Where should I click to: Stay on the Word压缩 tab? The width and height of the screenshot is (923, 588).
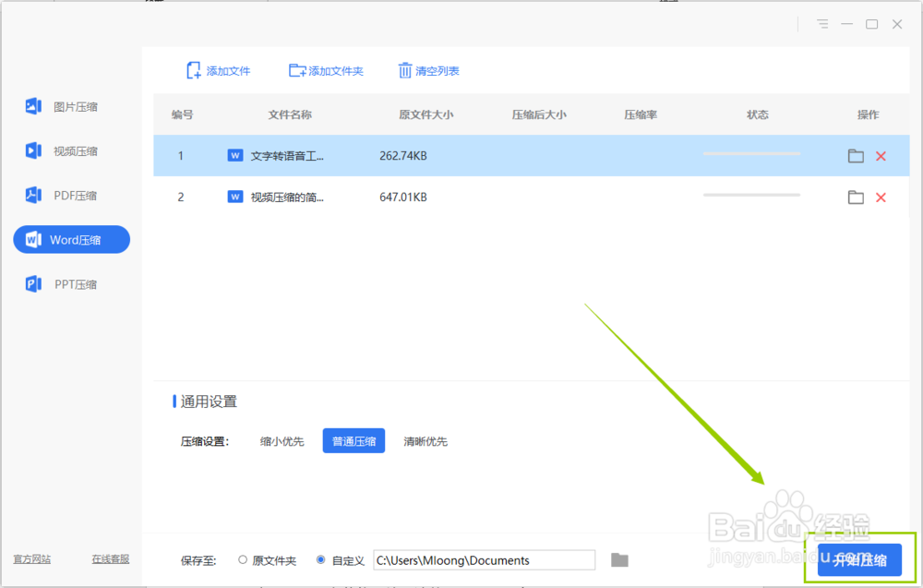(x=71, y=239)
